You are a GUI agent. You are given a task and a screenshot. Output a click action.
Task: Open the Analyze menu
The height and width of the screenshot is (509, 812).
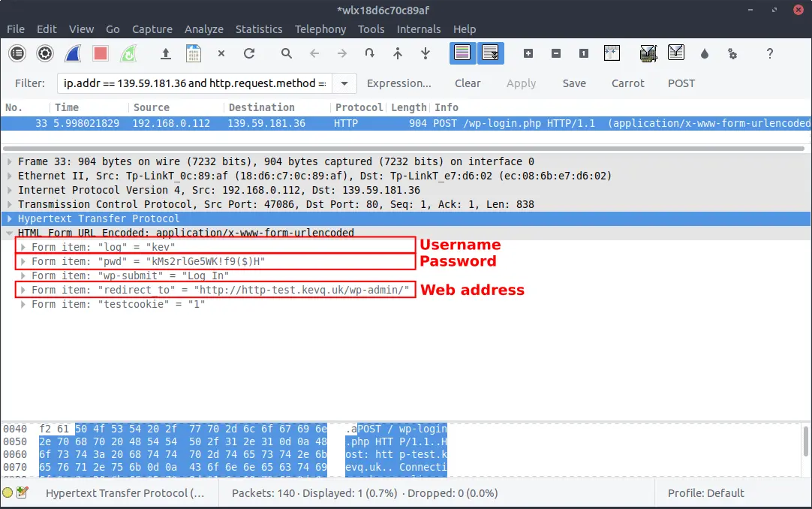(204, 29)
